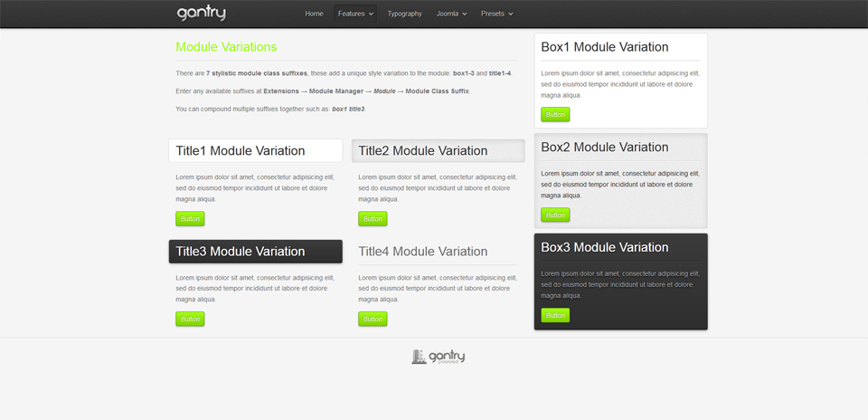Click the Box2 Module Variation heading
868x420 pixels.
pyautogui.click(x=605, y=148)
